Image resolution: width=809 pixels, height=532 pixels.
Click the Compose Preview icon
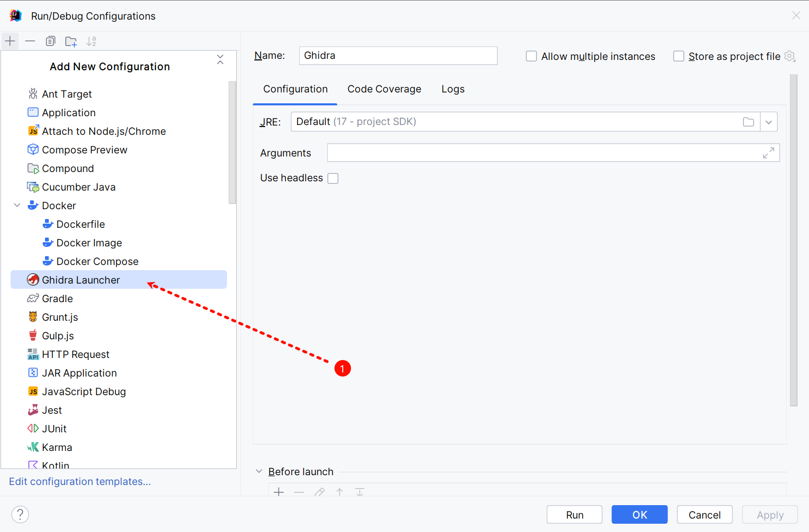(33, 149)
